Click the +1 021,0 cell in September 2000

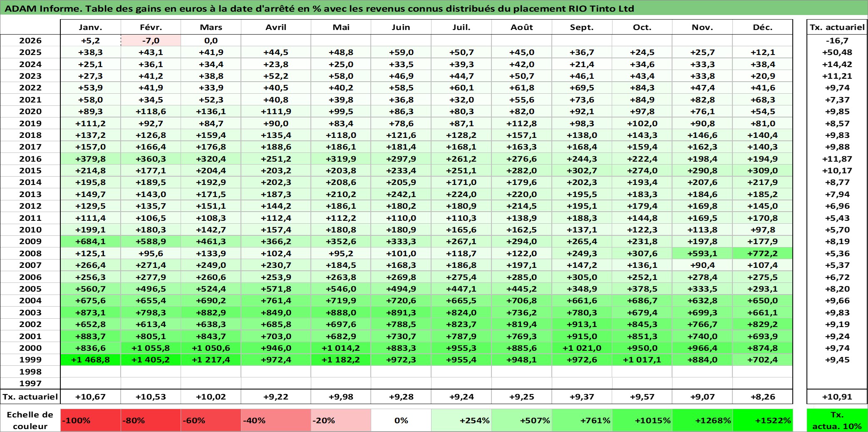point(582,348)
